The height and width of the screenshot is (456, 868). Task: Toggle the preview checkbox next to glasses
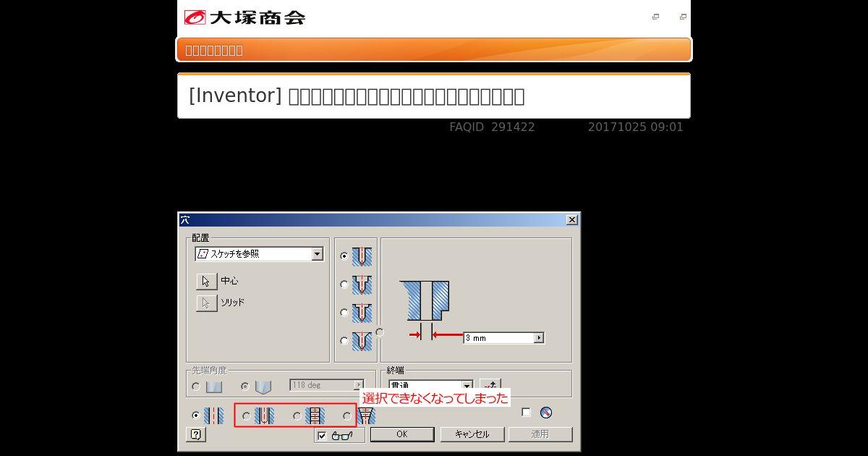click(x=322, y=436)
